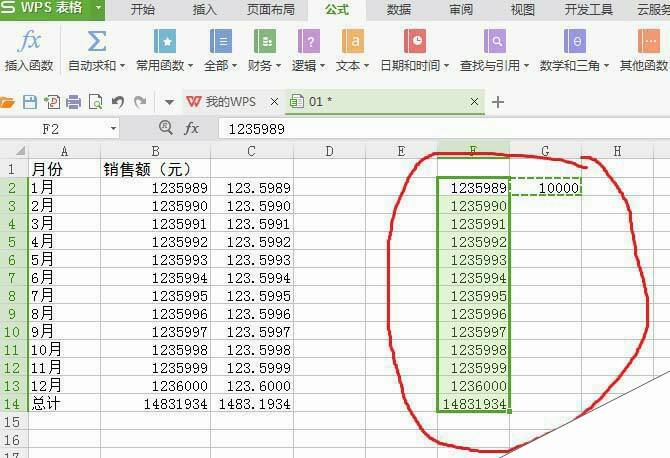
Task: Click the Math and Trig theta icon
Action: pyautogui.click(x=574, y=41)
